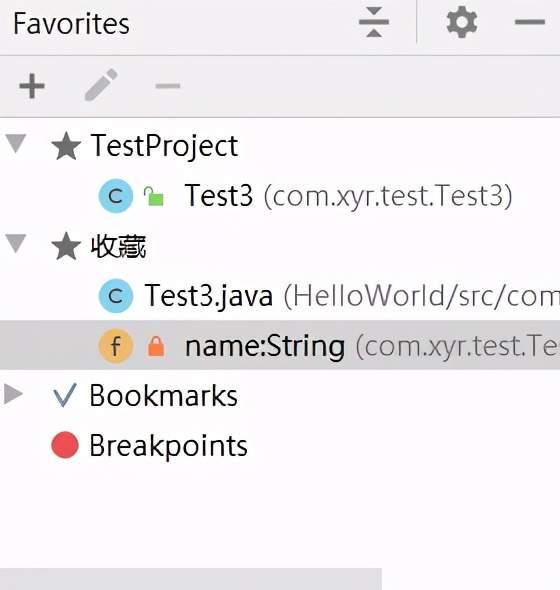Image resolution: width=560 pixels, height=590 pixels.
Task: Collapse the TestProject favorites list
Action: pyautogui.click(x=16, y=143)
